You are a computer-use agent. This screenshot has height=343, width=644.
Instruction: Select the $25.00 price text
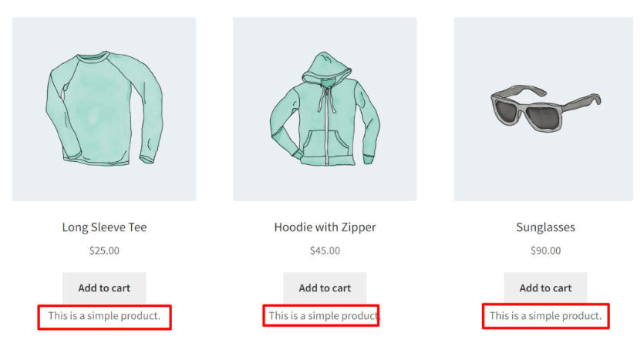(104, 251)
